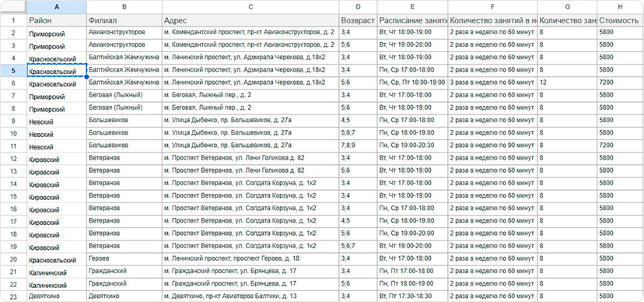Click the Возраст header cell
Screen dimensions: 644x302
click(x=358, y=20)
